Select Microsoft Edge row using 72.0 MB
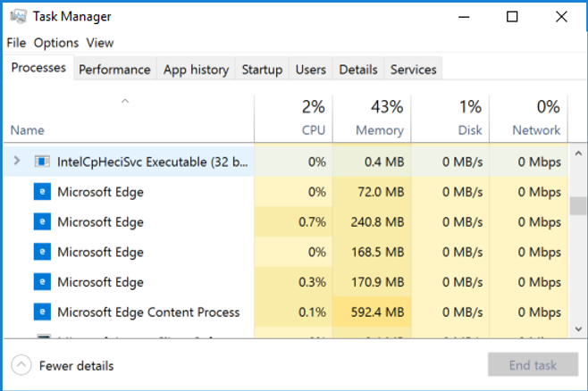This screenshot has height=391, width=588. pyautogui.click(x=286, y=192)
